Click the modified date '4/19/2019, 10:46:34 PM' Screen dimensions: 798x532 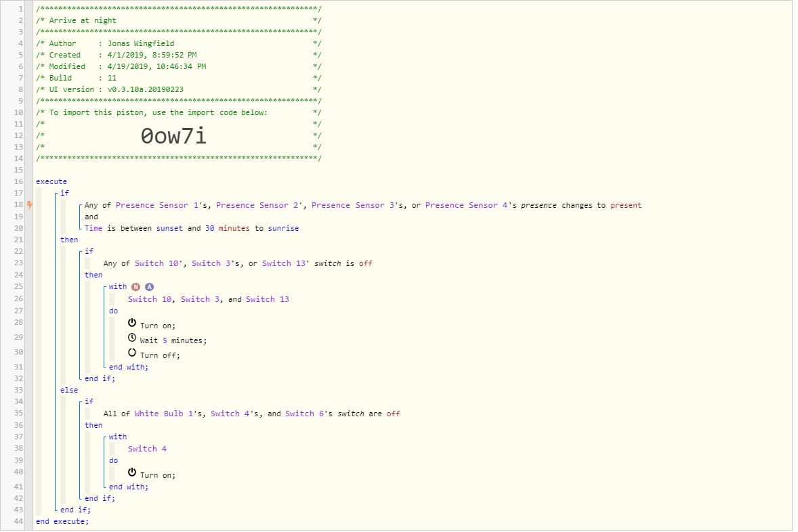point(156,66)
